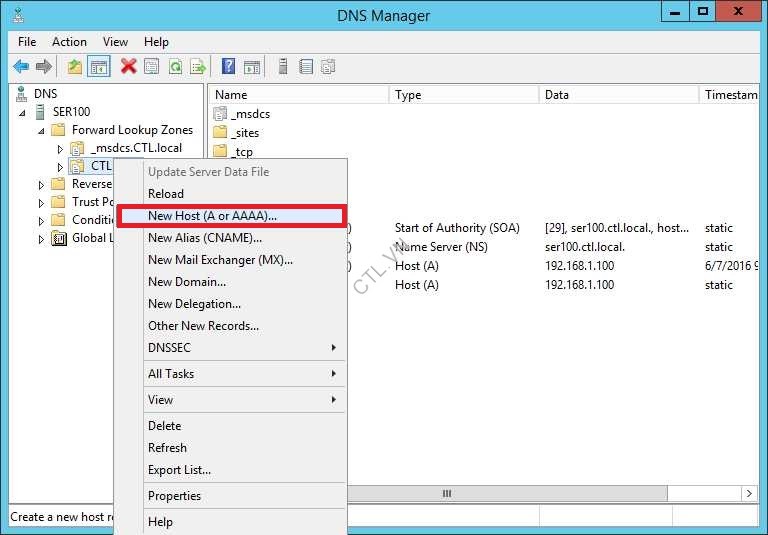Click the blue question mark Help icon
The height and width of the screenshot is (535, 768).
[x=228, y=66]
